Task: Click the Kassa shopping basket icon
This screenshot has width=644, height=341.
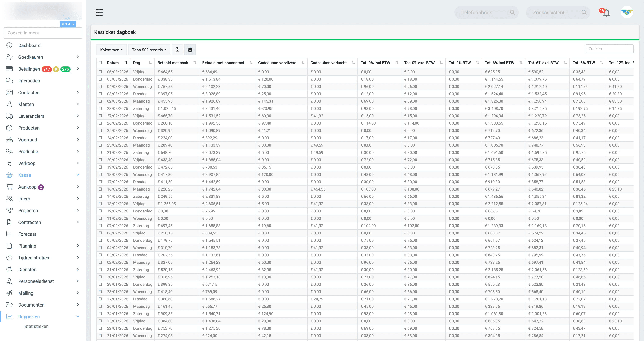Action: click(9, 175)
